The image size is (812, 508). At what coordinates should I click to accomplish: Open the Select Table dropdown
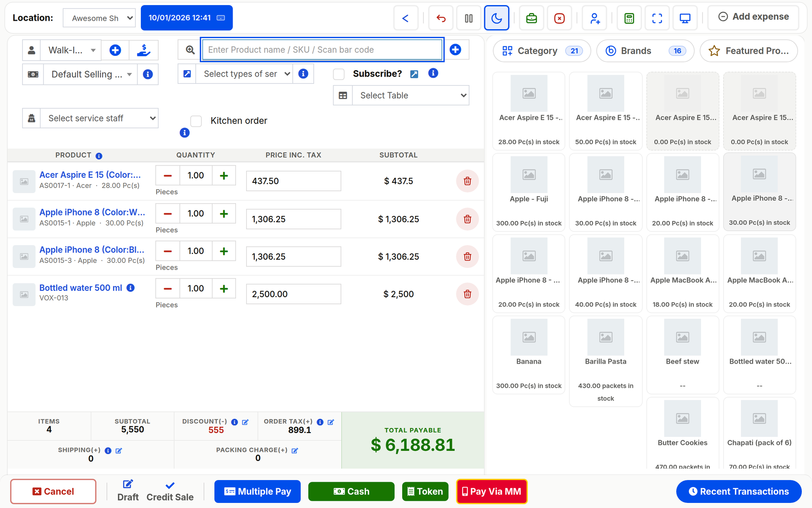click(411, 96)
